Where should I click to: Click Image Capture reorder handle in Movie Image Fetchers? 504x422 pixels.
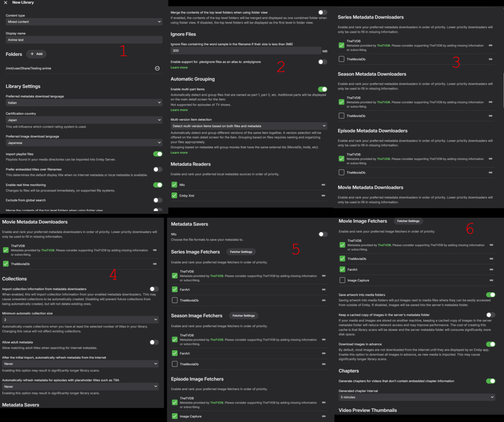point(491,280)
